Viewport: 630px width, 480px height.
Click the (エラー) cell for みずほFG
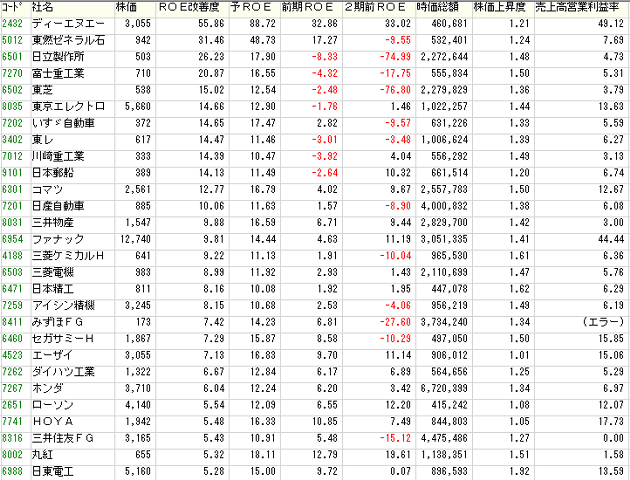[603, 322]
